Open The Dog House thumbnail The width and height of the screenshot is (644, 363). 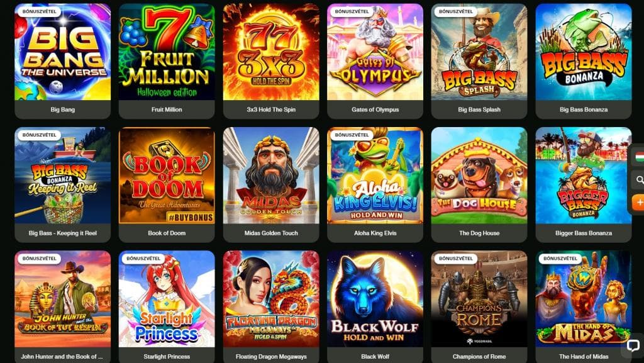coord(479,176)
